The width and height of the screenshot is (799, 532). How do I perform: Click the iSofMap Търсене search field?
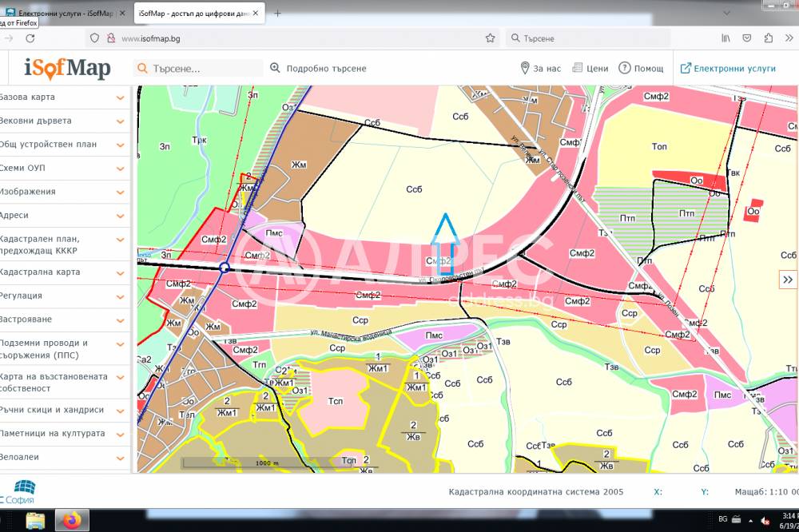tap(204, 69)
